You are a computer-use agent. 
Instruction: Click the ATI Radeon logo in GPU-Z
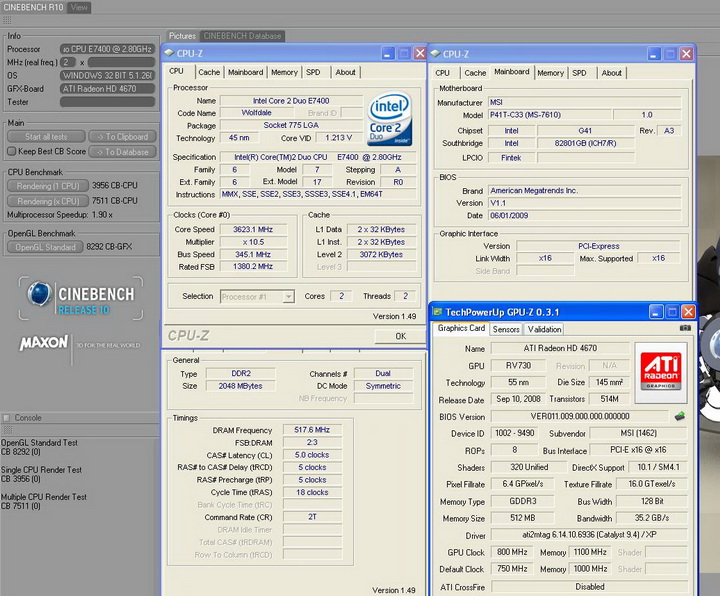click(x=660, y=372)
